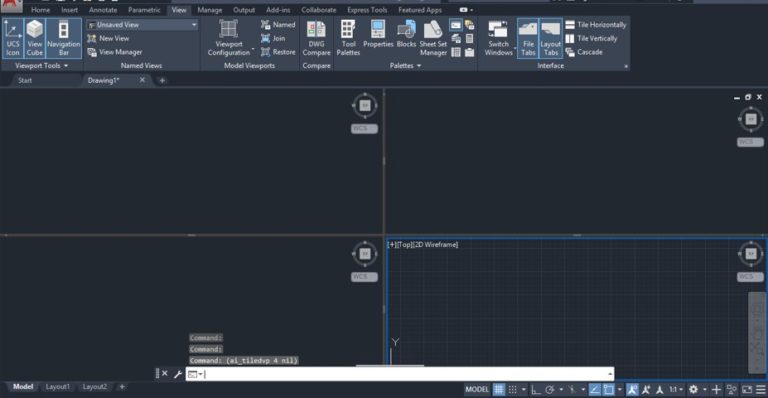Click the New View icon

point(92,38)
